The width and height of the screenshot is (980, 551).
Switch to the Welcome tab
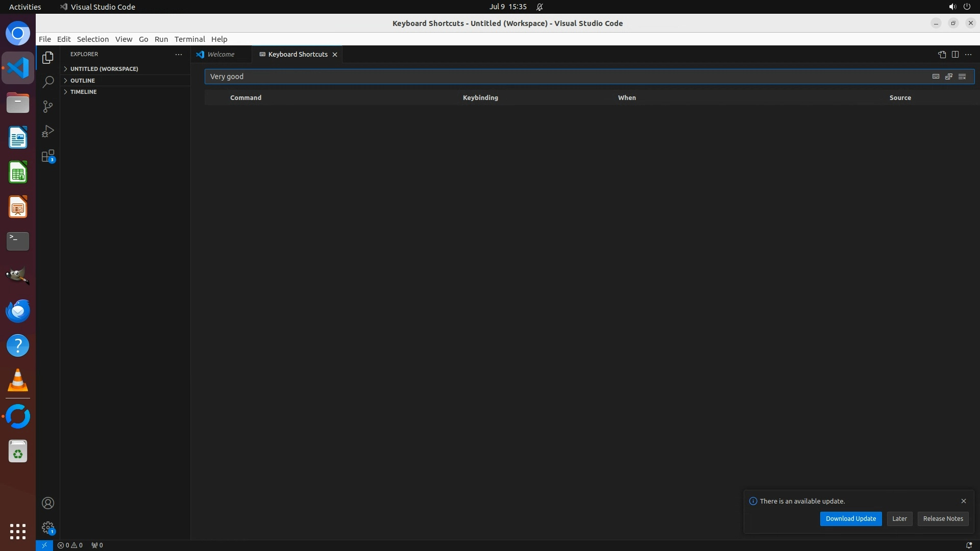[x=220, y=55]
